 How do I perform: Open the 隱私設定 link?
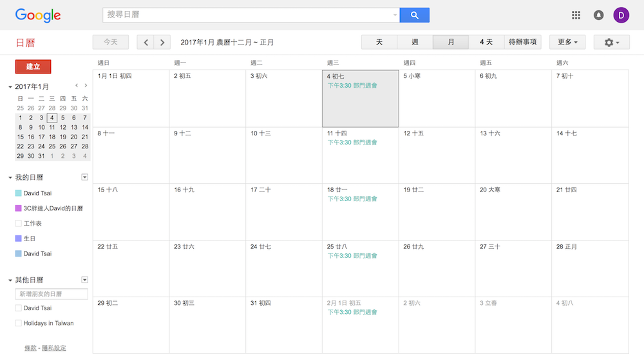(x=54, y=348)
